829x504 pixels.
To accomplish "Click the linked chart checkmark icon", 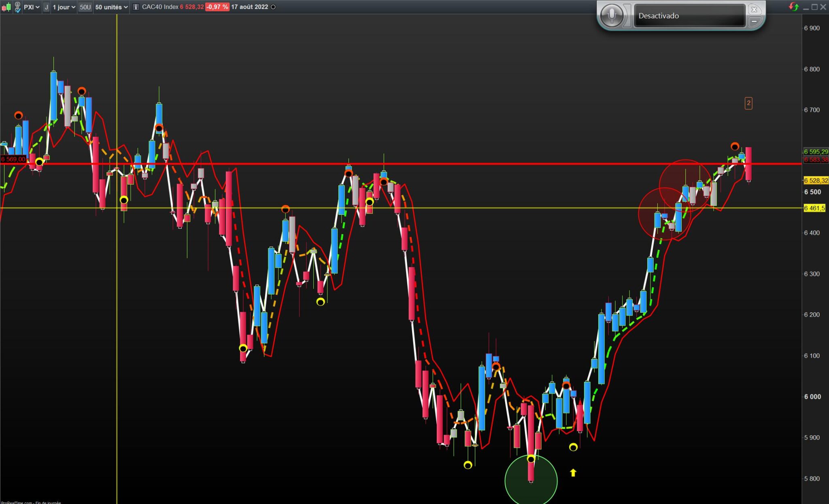I will pos(17,7).
